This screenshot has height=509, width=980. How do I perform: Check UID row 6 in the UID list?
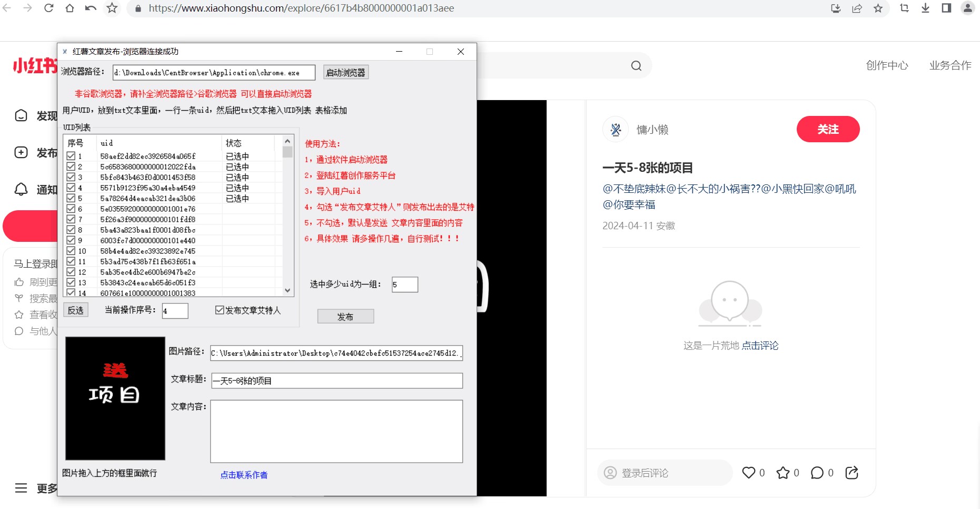click(x=71, y=209)
